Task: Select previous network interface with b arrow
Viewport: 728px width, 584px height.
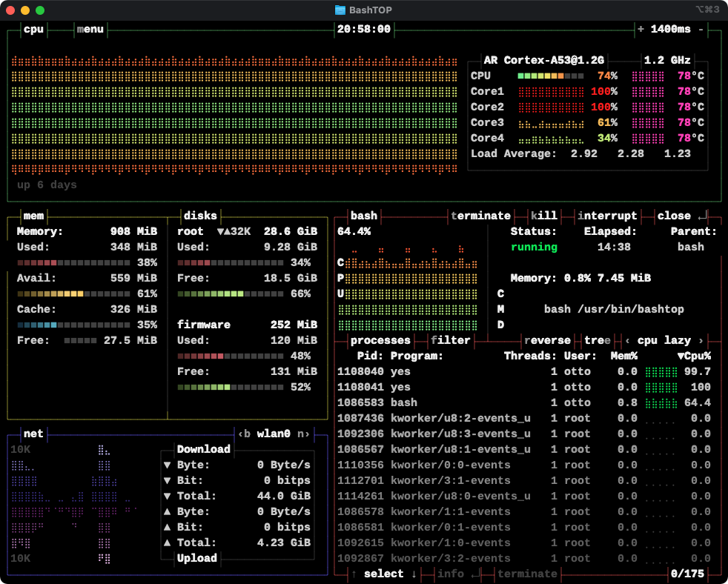Action: [x=244, y=434]
